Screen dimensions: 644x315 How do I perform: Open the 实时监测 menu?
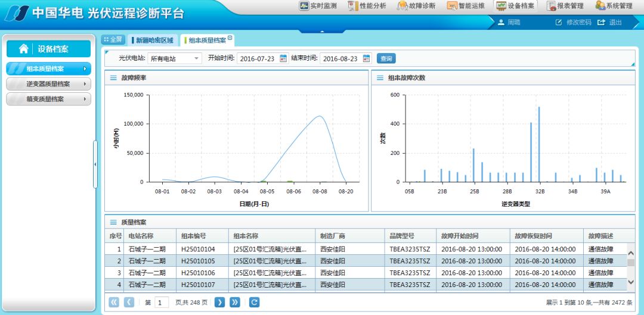pos(318,6)
